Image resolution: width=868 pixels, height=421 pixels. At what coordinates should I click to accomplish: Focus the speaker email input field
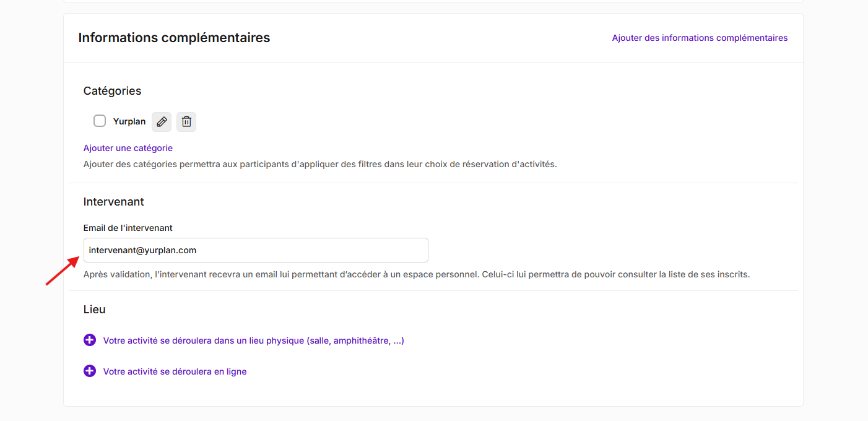click(256, 250)
